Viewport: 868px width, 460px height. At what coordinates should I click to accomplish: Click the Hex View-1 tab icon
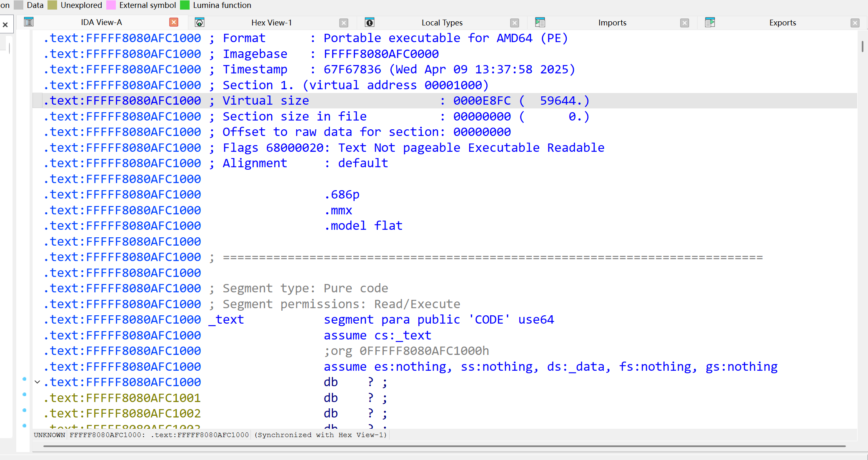pos(200,23)
